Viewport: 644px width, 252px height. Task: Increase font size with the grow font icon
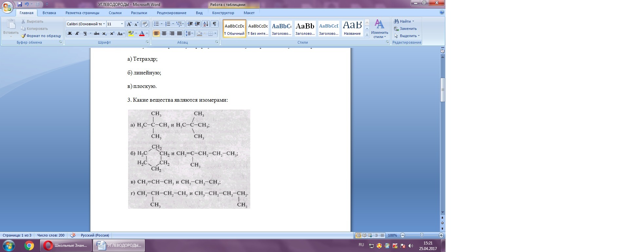[x=129, y=24]
